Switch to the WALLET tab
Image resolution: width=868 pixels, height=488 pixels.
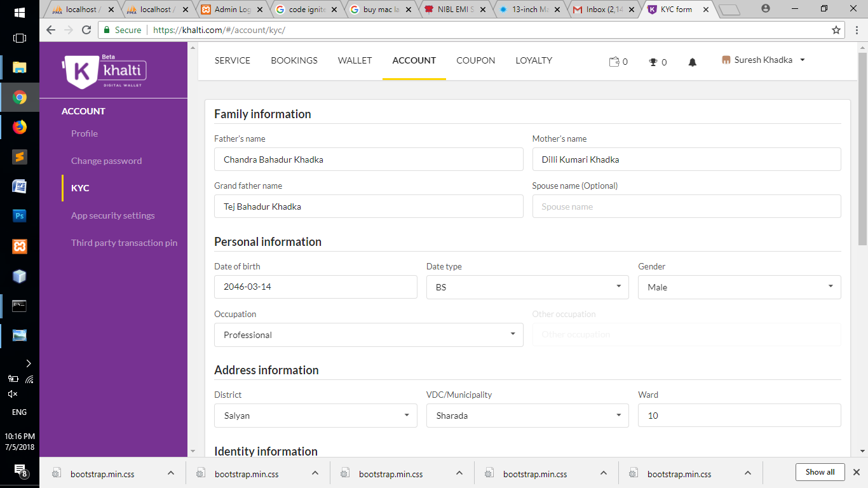pyautogui.click(x=355, y=60)
